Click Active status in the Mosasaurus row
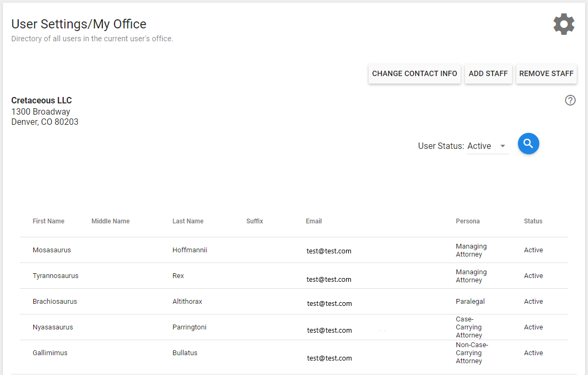The width and height of the screenshot is (588, 375). tap(533, 250)
